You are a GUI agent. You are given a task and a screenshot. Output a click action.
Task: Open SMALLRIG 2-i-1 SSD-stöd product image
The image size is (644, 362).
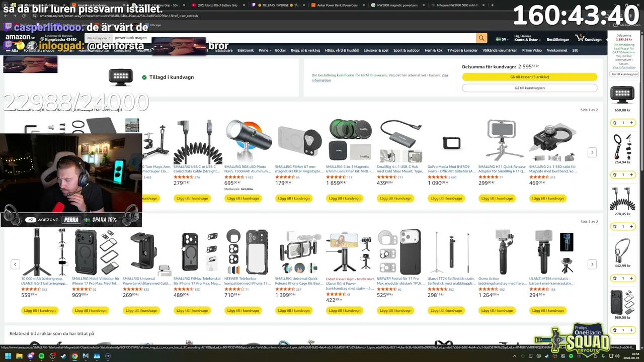pos(552,141)
